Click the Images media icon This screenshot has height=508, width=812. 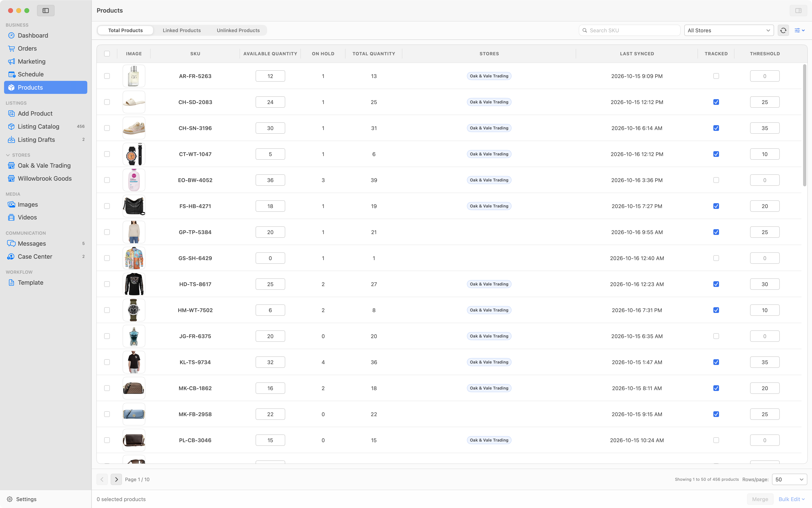11,204
